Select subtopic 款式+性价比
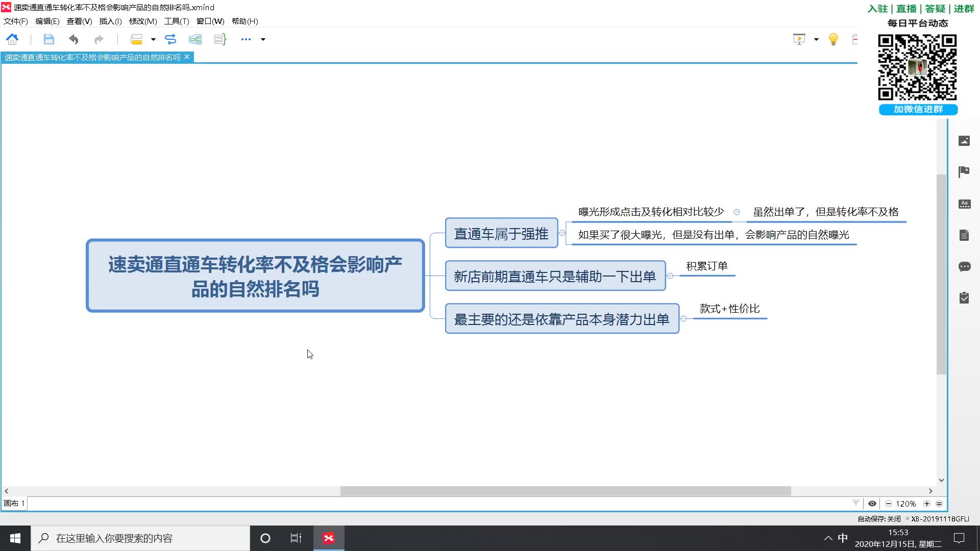This screenshot has height=551, width=980. click(730, 309)
